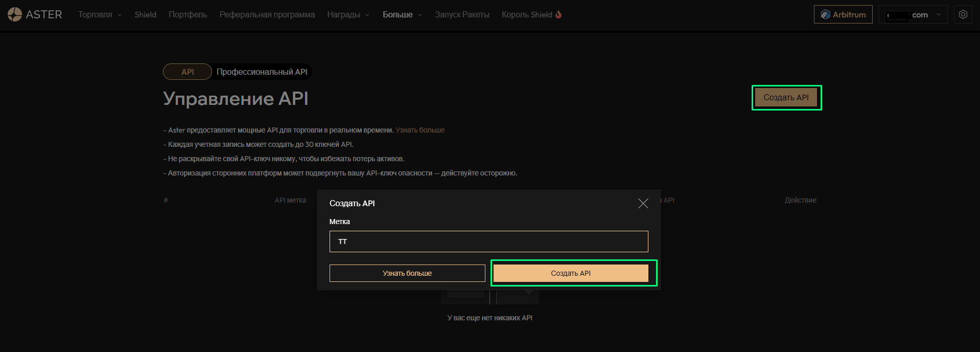Click the ASTER logo icon

tap(15, 14)
